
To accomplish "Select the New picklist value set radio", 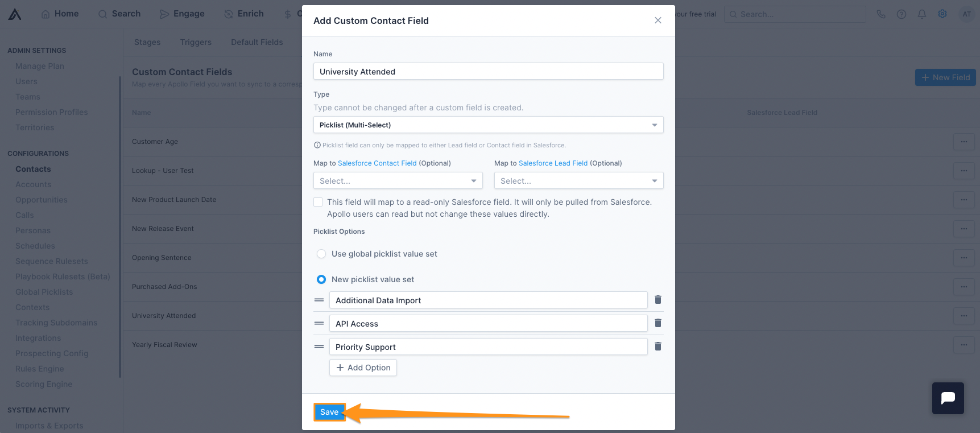I will point(321,279).
